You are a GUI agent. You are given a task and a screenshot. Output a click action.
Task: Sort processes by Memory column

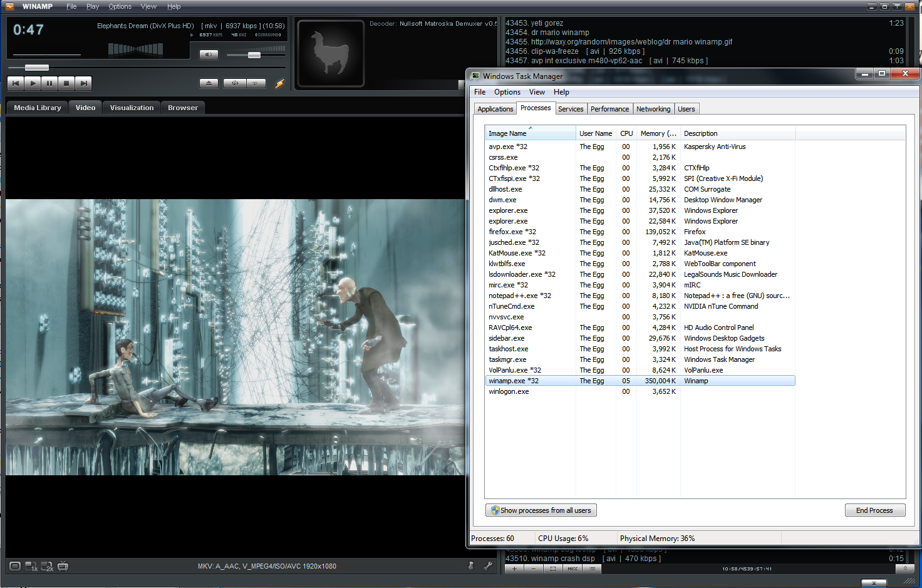coord(658,133)
